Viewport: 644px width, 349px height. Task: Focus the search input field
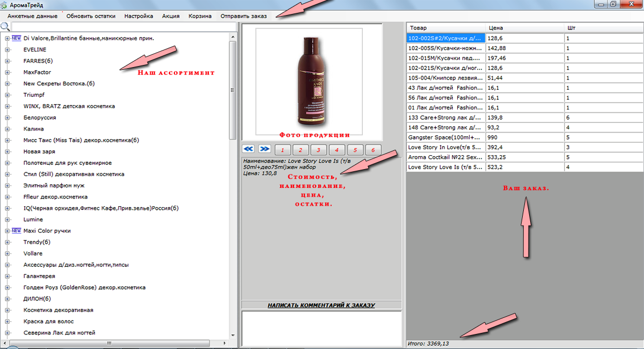click(123, 27)
